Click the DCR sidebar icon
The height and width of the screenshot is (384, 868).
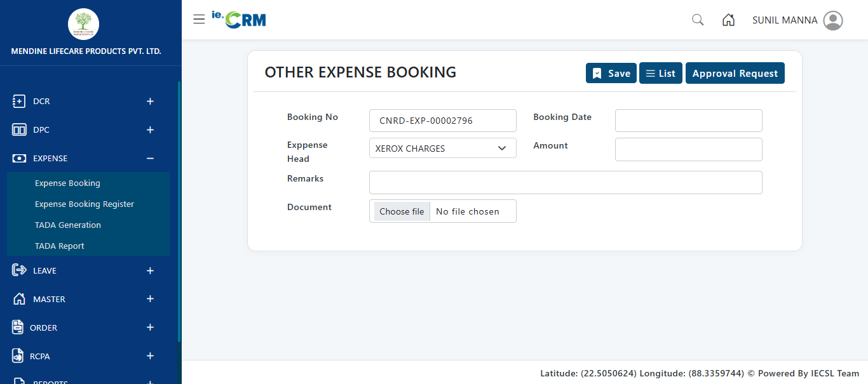[19, 101]
